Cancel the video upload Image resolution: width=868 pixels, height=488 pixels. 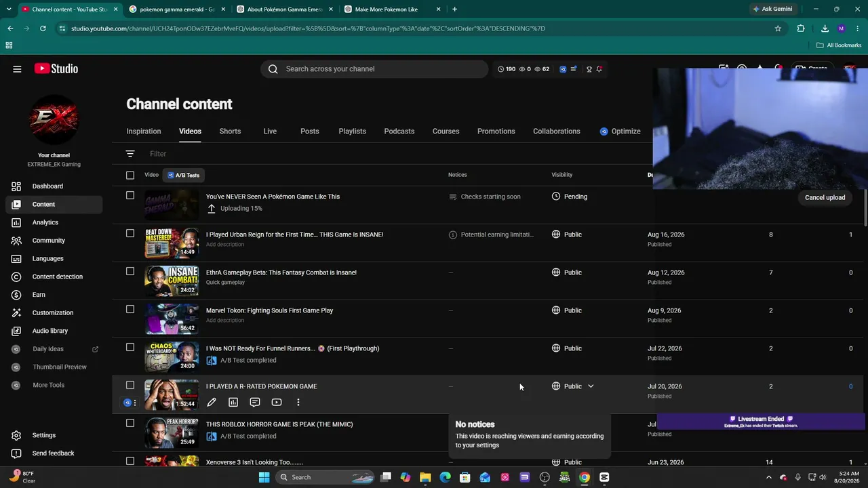(x=825, y=197)
